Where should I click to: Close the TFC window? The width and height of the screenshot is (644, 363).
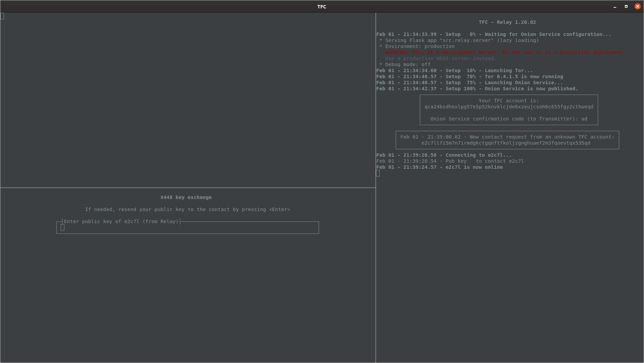637,6
